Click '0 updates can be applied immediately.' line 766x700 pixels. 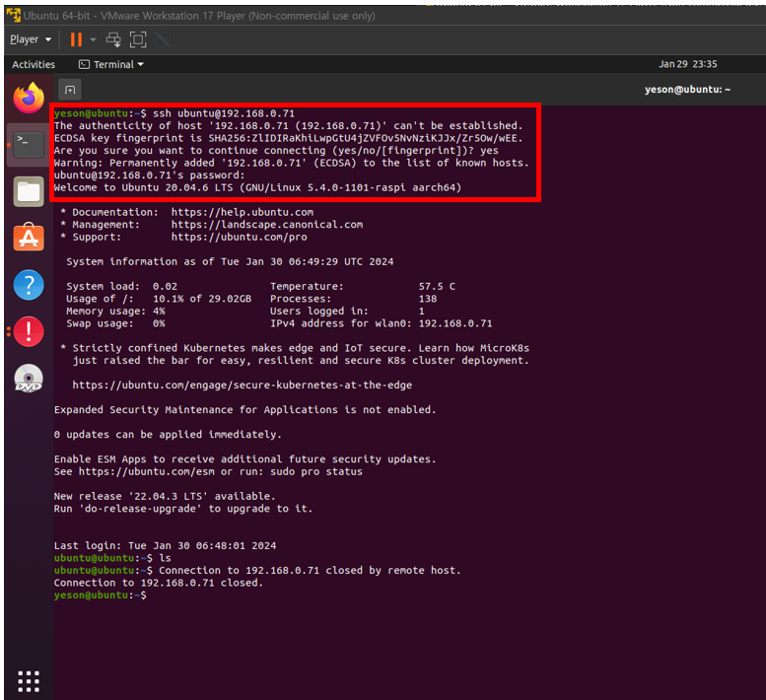click(168, 435)
